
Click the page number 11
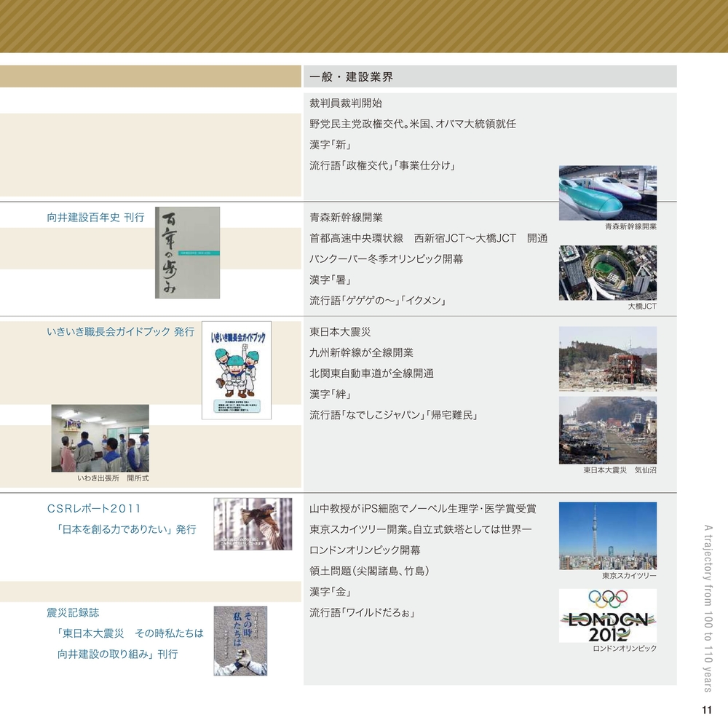pyautogui.click(x=705, y=711)
